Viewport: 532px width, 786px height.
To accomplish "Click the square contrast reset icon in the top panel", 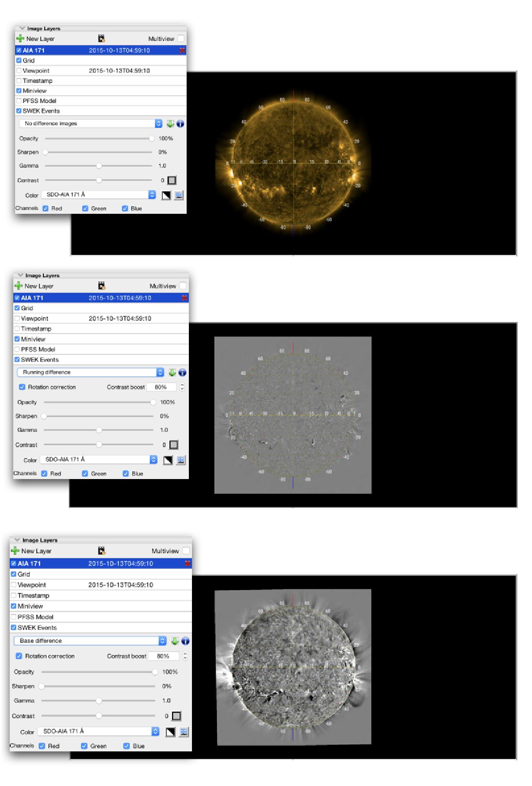I will point(172,181).
